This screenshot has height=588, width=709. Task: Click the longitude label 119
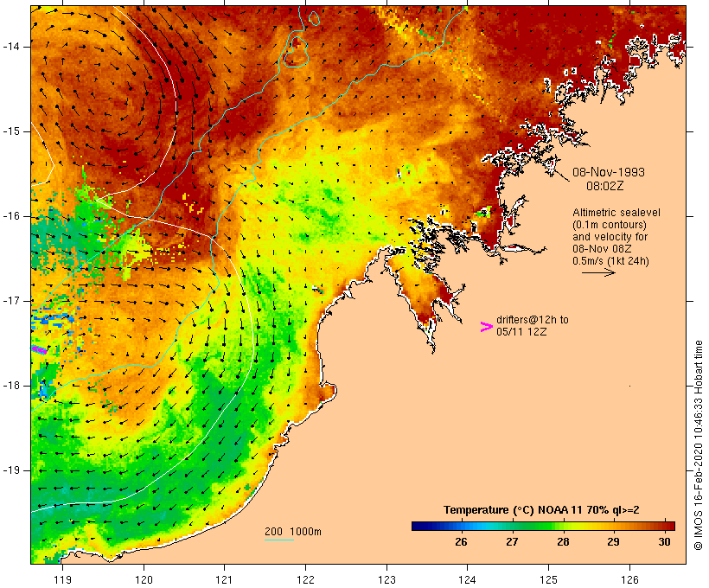tap(62, 580)
